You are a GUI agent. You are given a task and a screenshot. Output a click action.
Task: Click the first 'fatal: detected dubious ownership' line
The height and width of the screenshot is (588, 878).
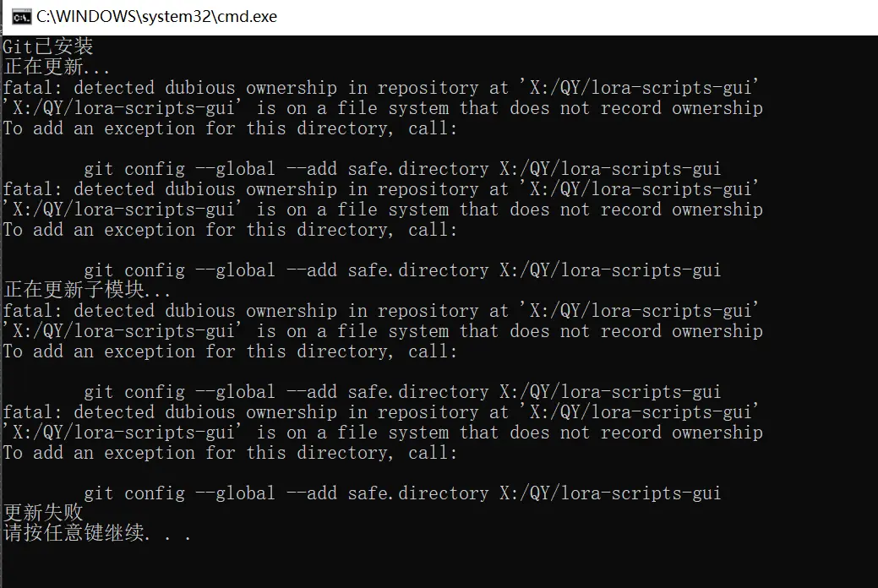tap(381, 87)
